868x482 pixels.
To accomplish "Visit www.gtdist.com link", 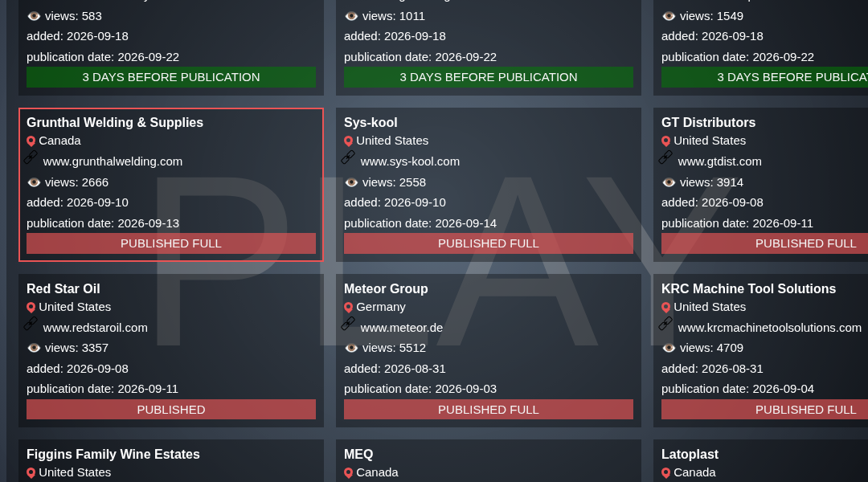I will pos(719,161).
